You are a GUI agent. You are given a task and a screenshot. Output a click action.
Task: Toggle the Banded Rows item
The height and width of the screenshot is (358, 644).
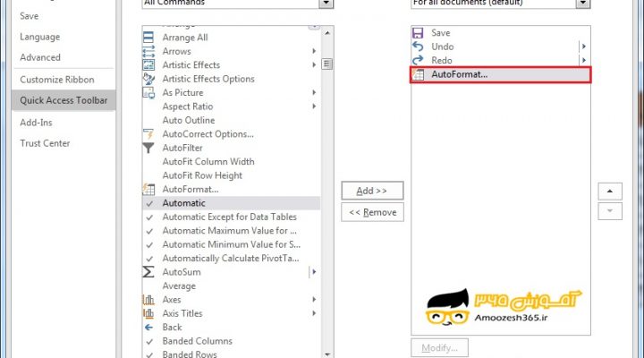point(231,353)
